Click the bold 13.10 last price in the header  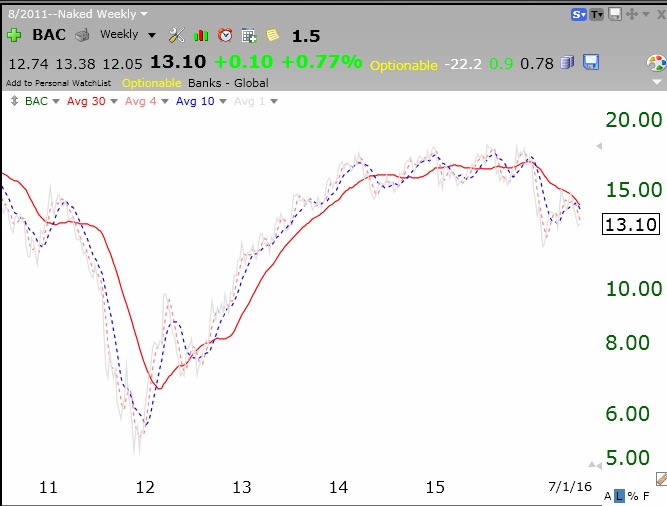(178, 62)
